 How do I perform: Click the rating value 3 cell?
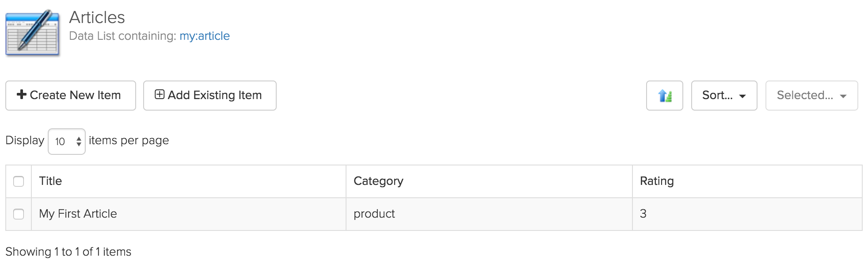click(x=643, y=214)
